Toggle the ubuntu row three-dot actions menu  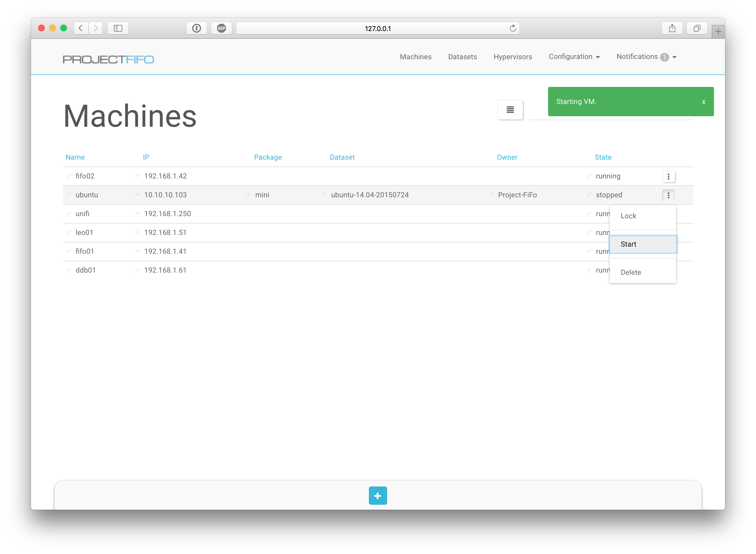tap(668, 195)
